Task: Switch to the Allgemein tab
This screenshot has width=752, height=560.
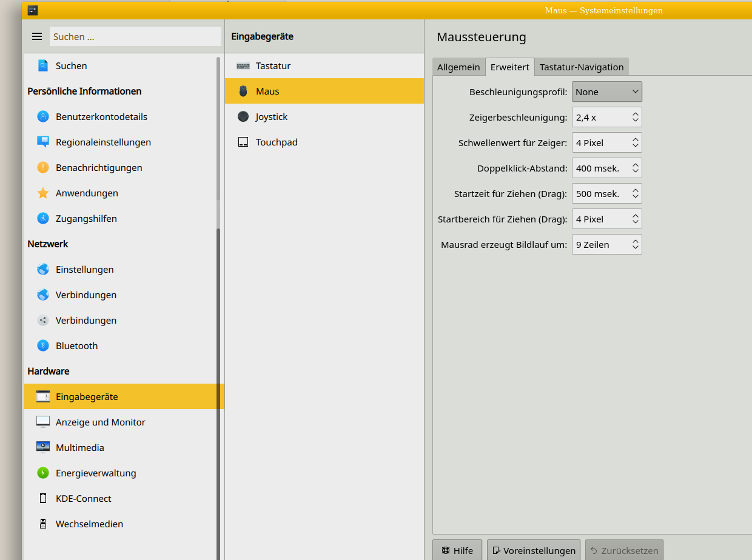Action: pyautogui.click(x=458, y=67)
